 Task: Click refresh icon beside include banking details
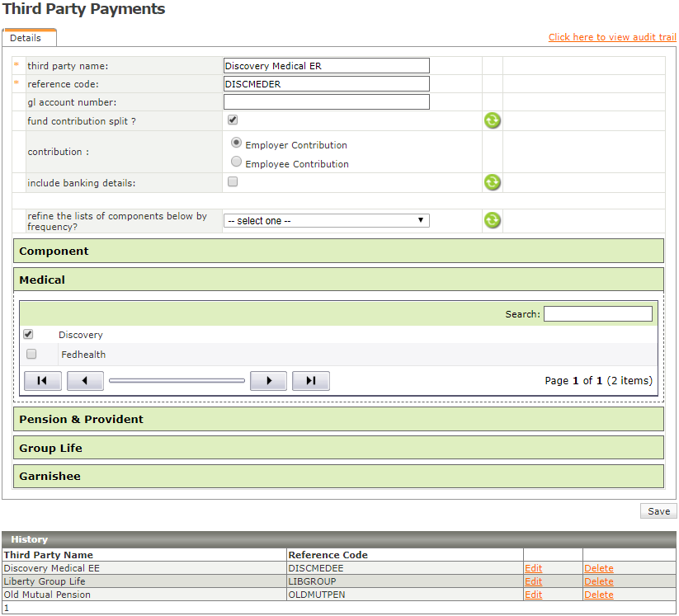(492, 183)
